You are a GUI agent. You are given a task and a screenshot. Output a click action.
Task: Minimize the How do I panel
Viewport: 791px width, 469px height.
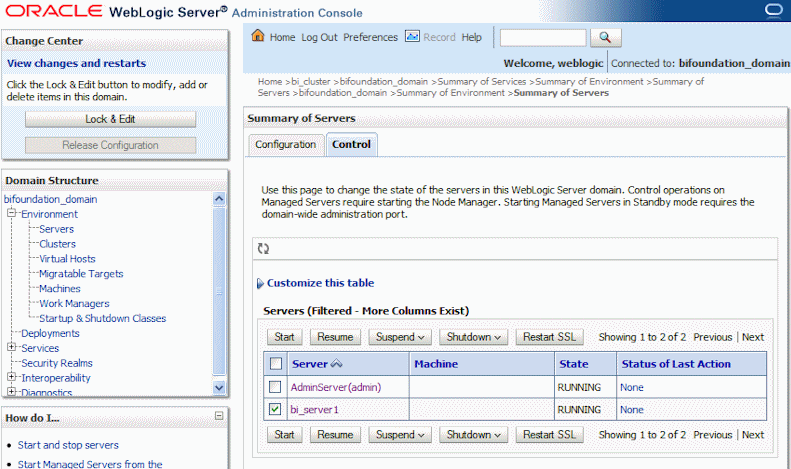219,416
